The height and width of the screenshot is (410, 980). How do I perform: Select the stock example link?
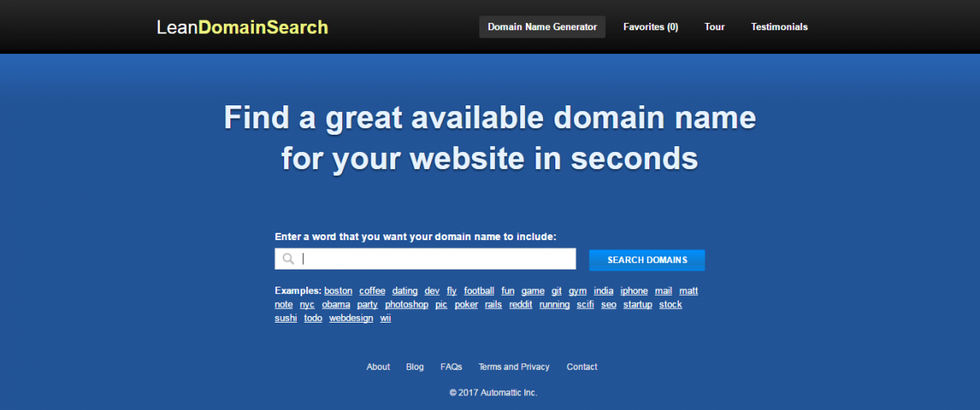point(670,305)
